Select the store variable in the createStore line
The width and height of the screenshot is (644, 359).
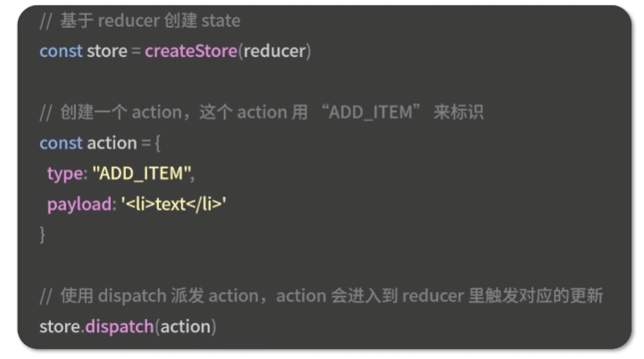pos(107,51)
